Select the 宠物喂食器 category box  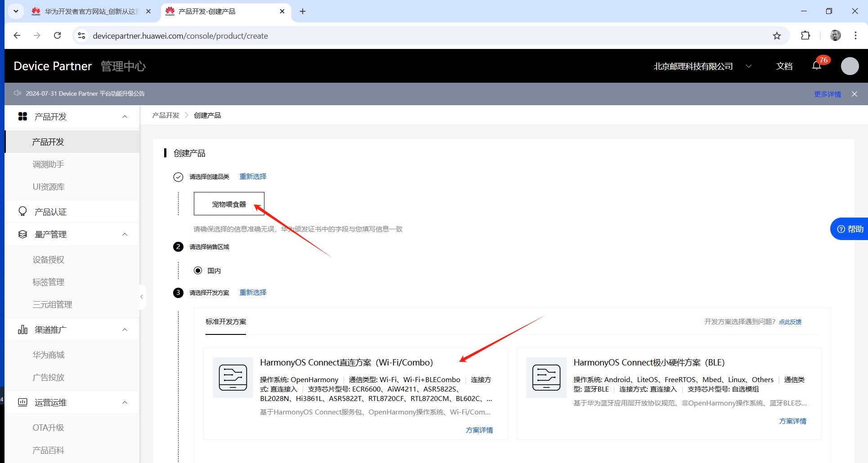pyautogui.click(x=229, y=204)
